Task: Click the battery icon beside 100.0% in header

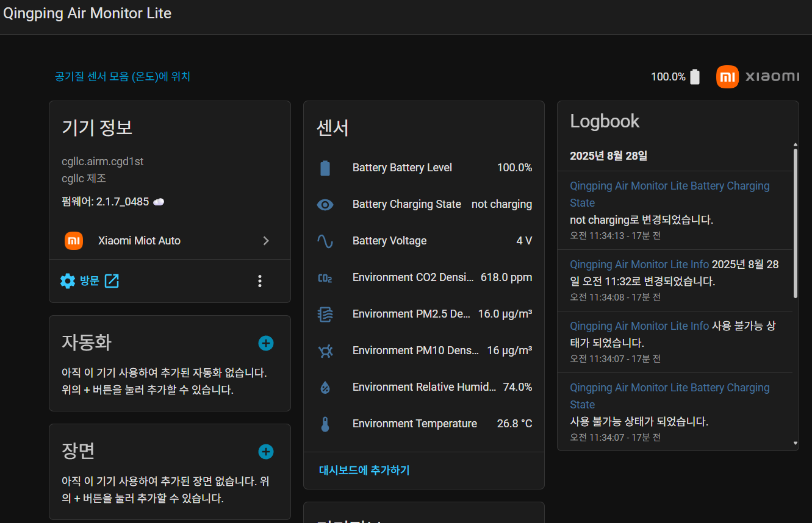Action: pos(695,77)
